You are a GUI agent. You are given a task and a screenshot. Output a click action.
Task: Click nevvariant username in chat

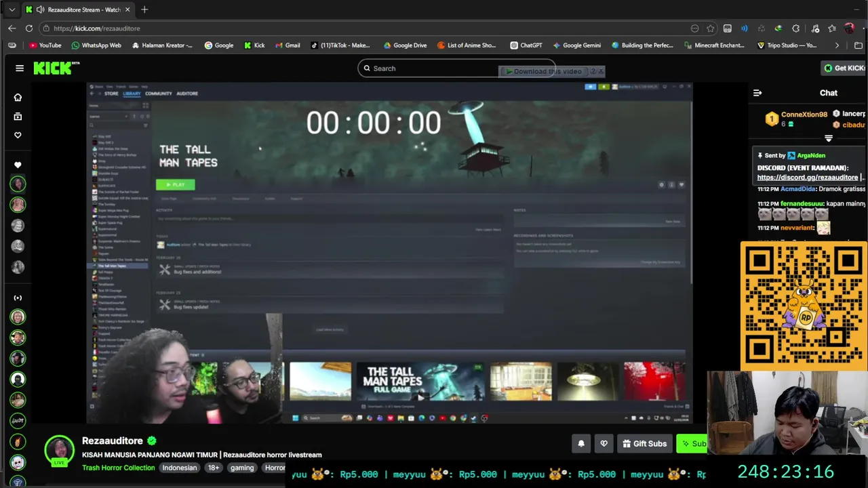tap(797, 228)
